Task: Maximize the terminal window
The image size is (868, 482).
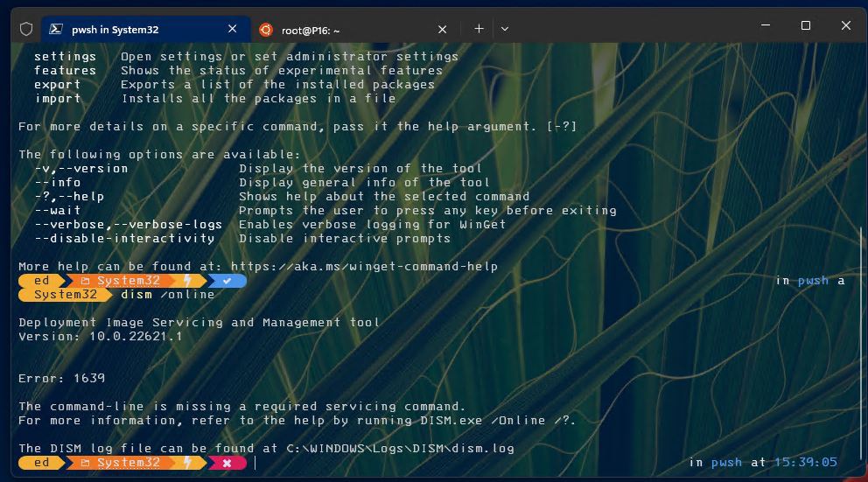Action: click(806, 26)
